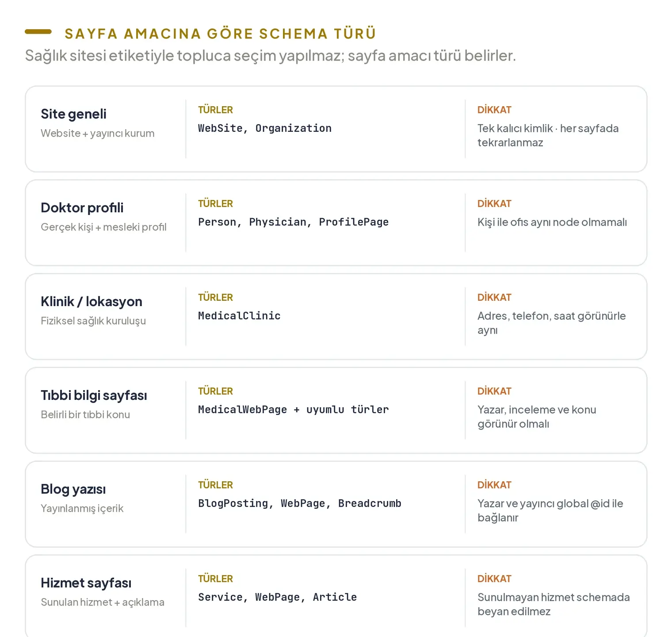Click the gold dash beside the section title
The width and height of the screenshot is (672, 637).
[x=38, y=32]
